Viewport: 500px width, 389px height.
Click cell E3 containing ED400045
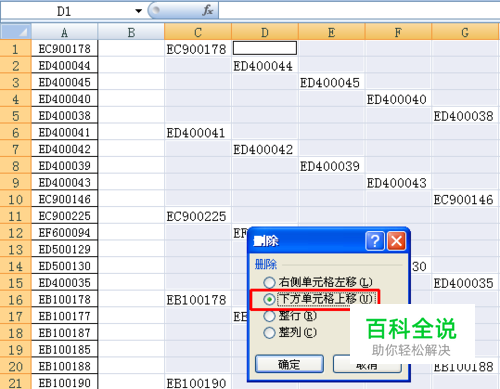point(331,83)
